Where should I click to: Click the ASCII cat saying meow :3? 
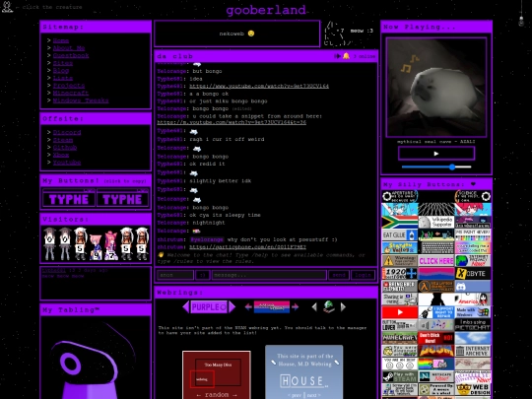point(349,33)
